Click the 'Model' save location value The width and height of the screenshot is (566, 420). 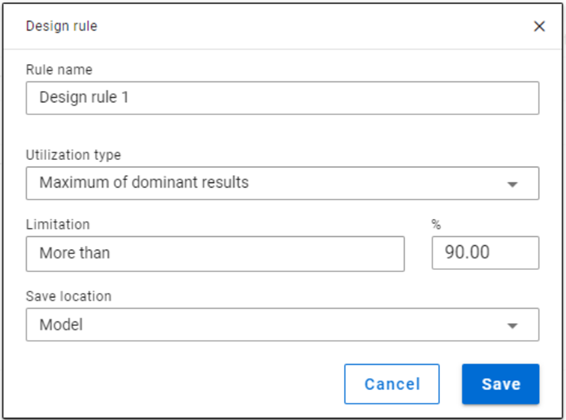point(61,324)
